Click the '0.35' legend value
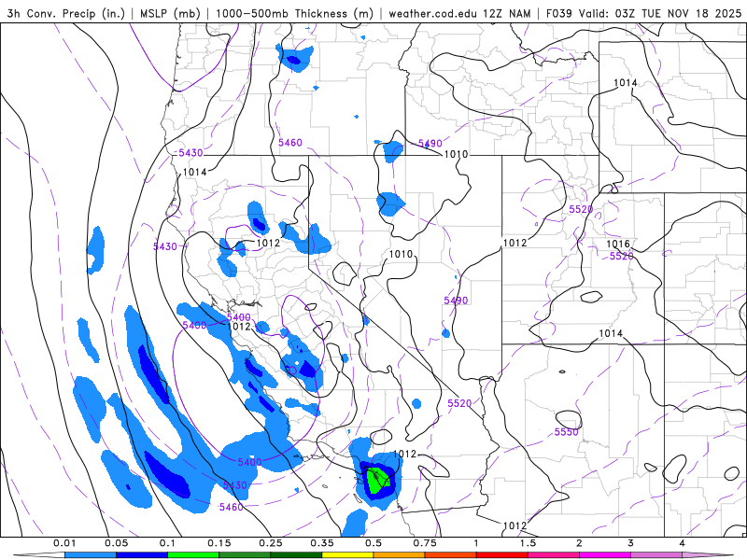The image size is (747, 560). click(x=322, y=543)
